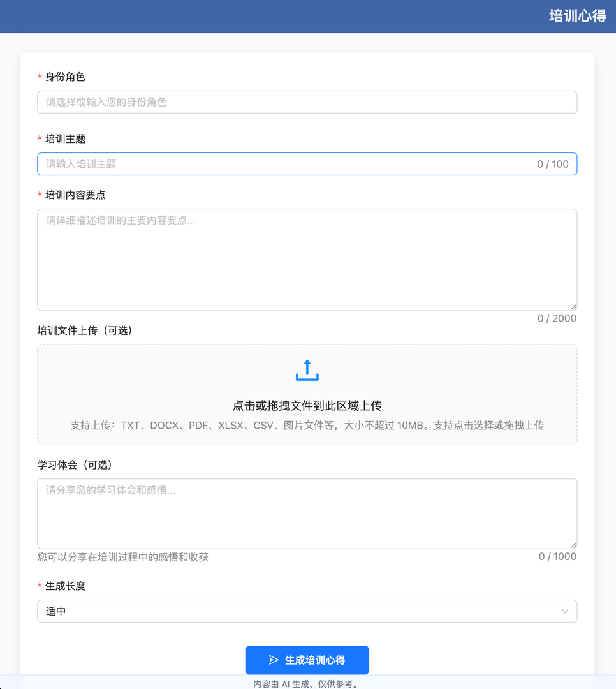Viewport: 616px width, 689px height.
Task: Select the paper-plane icon on the generate button
Action: click(274, 660)
